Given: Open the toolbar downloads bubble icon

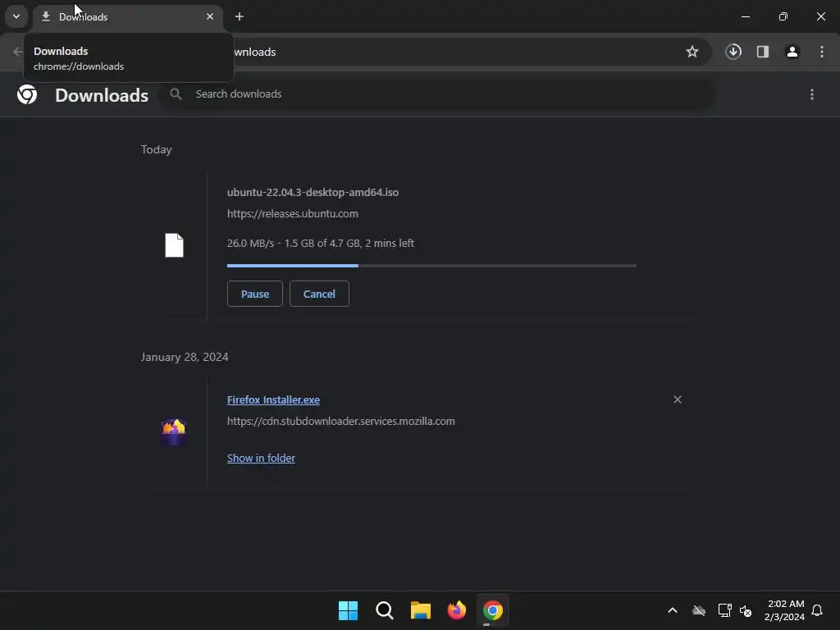Looking at the screenshot, I should pyautogui.click(x=733, y=52).
